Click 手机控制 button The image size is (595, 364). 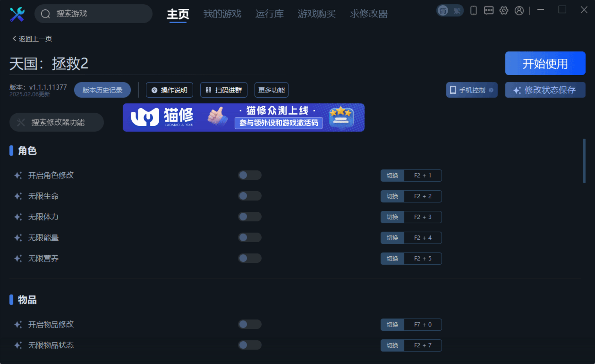[472, 90]
